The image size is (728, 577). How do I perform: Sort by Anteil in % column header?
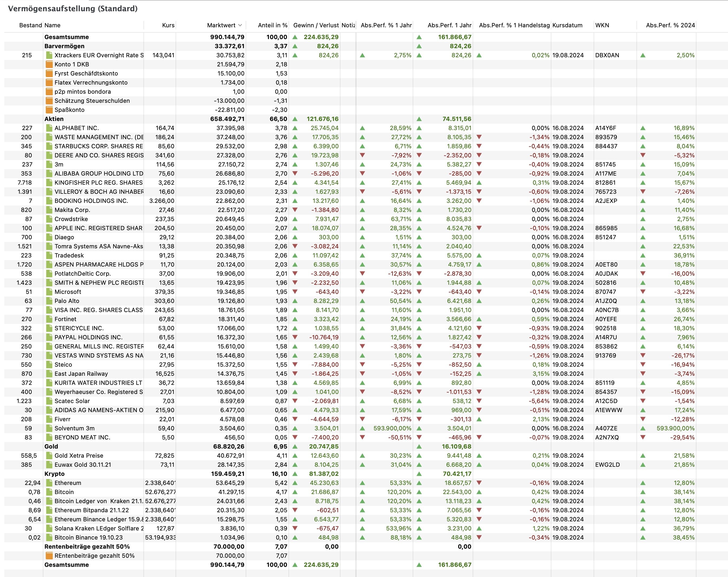click(x=272, y=25)
